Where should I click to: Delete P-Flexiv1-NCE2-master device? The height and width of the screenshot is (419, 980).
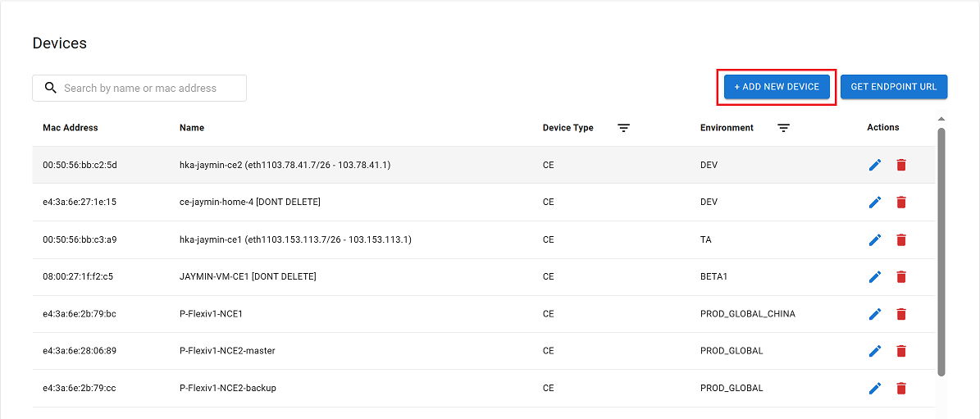900,351
